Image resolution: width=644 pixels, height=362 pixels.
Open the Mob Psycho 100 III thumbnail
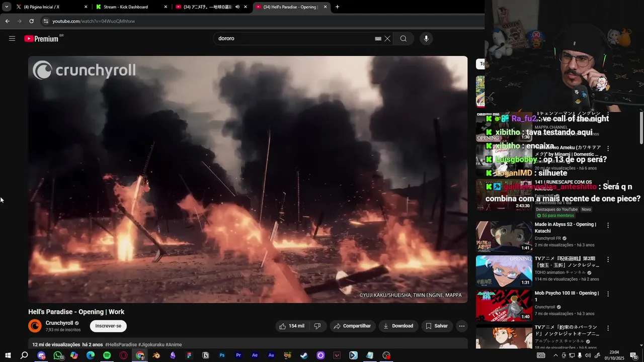504,305
